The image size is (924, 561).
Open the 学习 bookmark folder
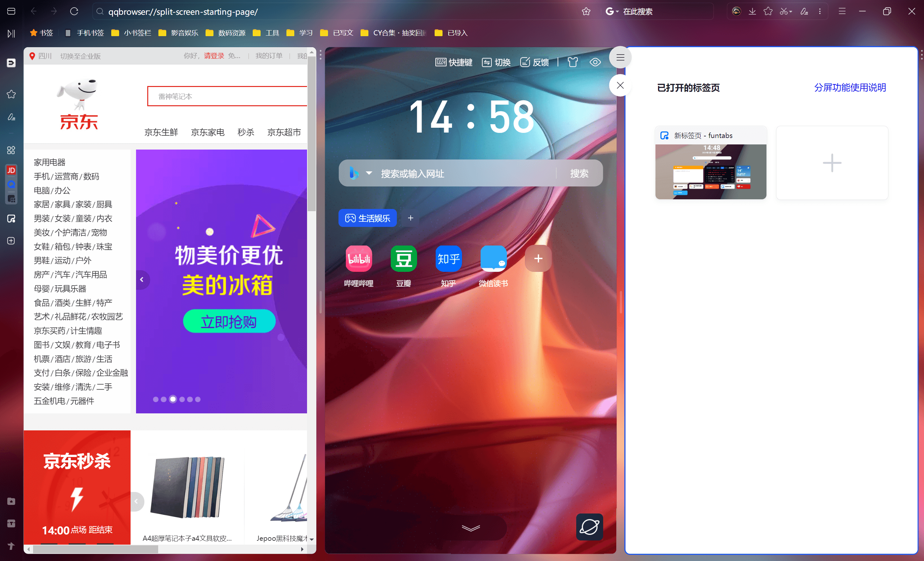[x=299, y=33]
